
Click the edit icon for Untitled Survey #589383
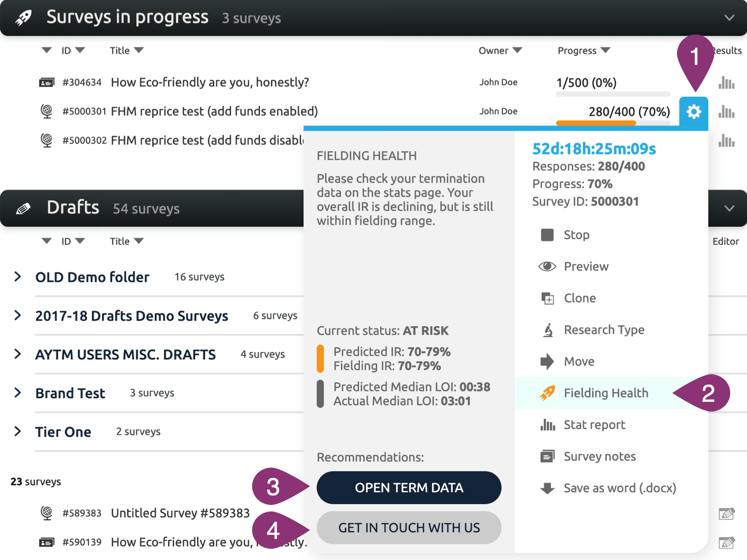726,514
